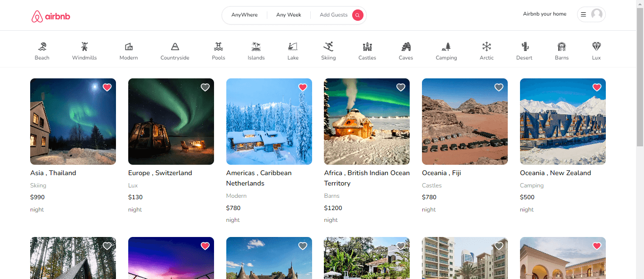Toggle heart on second-row forest cabin listing
644x279 pixels.
coord(107,246)
